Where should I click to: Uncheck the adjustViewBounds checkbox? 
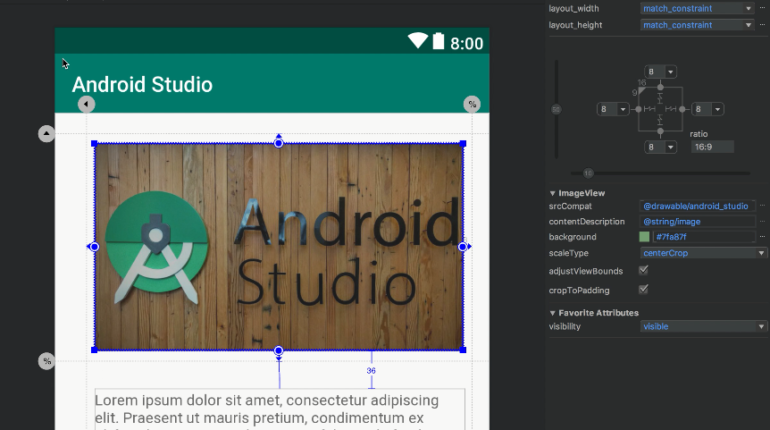(643, 270)
